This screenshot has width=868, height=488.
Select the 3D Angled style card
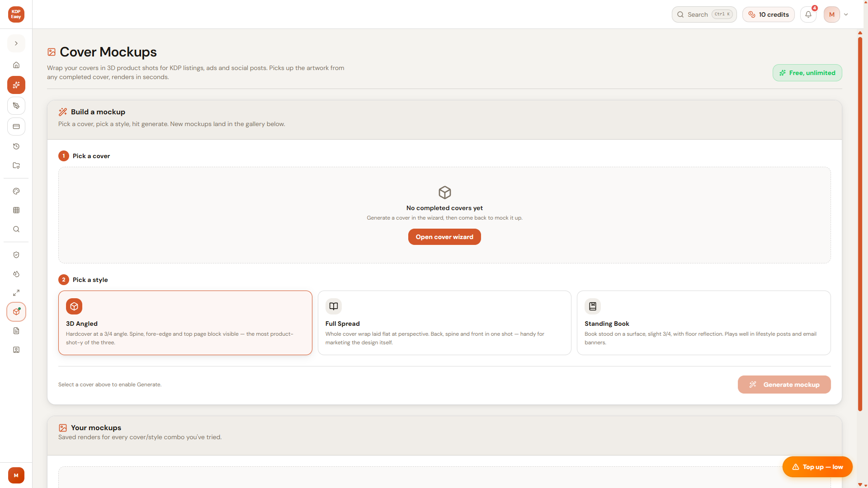coord(185,323)
